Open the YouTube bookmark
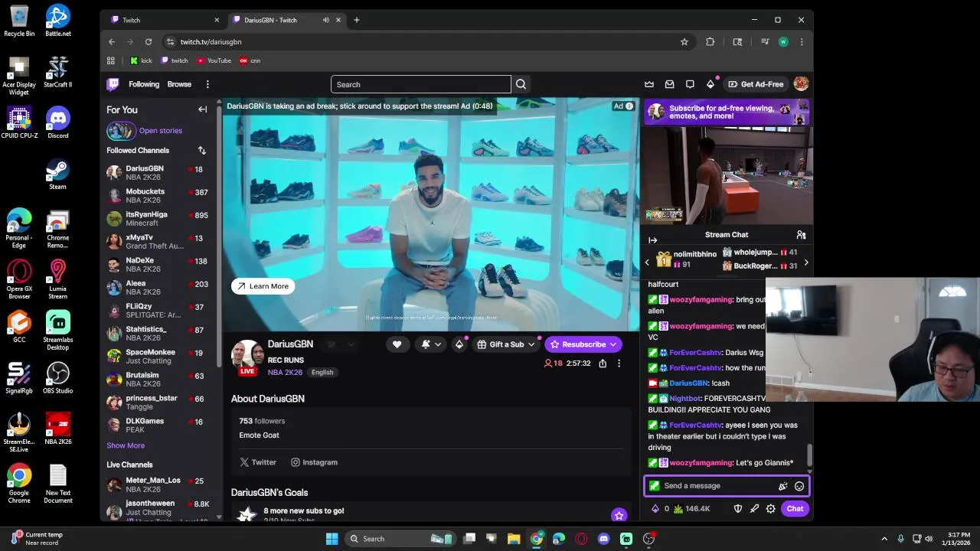 (x=214, y=60)
